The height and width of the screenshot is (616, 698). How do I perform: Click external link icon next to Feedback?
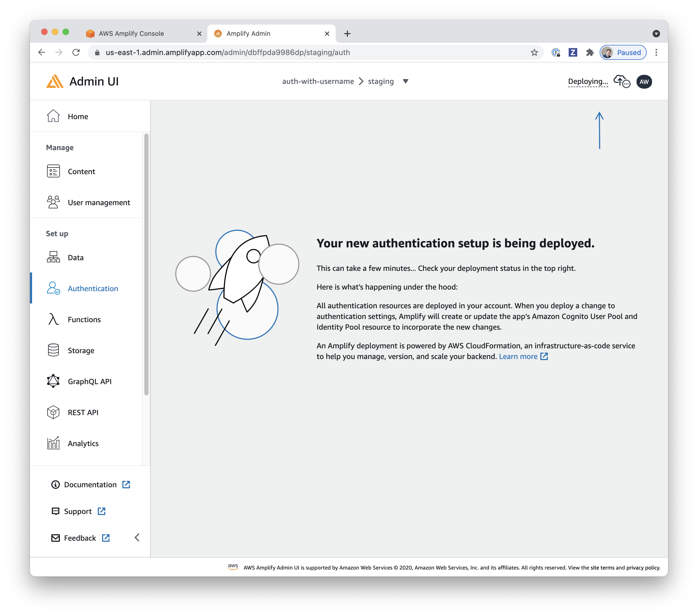106,538
